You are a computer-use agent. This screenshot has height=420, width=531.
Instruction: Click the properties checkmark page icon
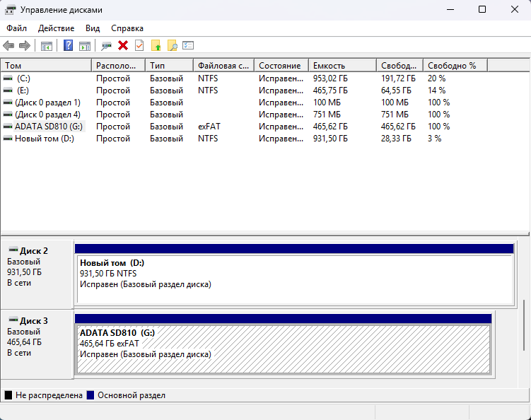pyautogui.click(x=139, y=46)
